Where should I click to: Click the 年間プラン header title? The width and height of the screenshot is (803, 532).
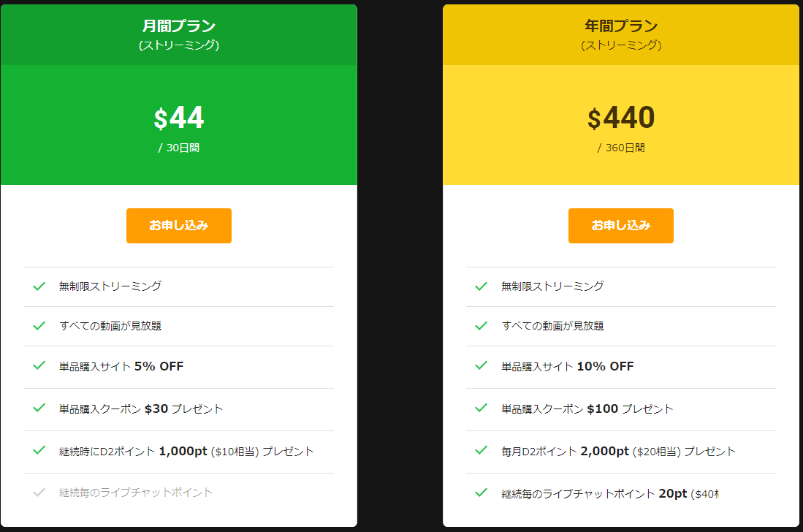pos(620,26)
